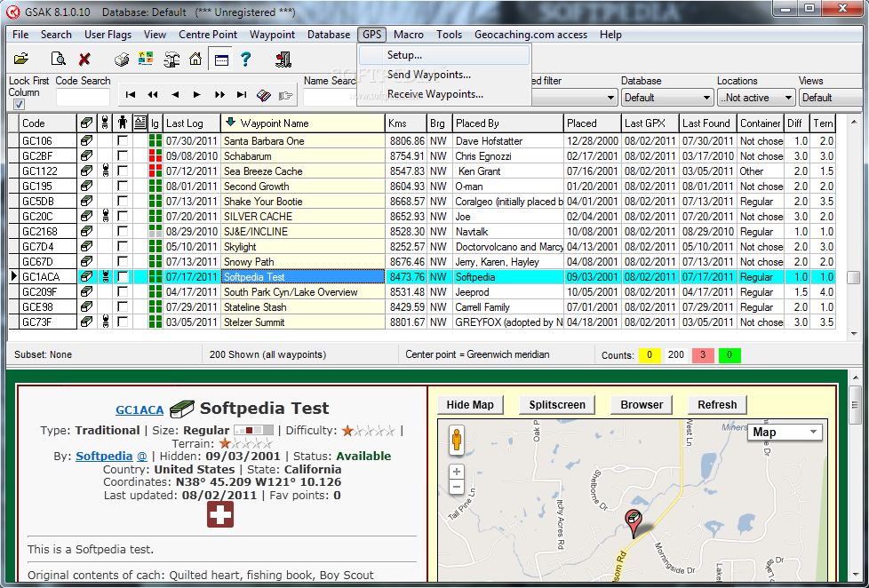Click the geocache marker pin on the map
The width and height of the screenshot is (869, 588).
633,524
